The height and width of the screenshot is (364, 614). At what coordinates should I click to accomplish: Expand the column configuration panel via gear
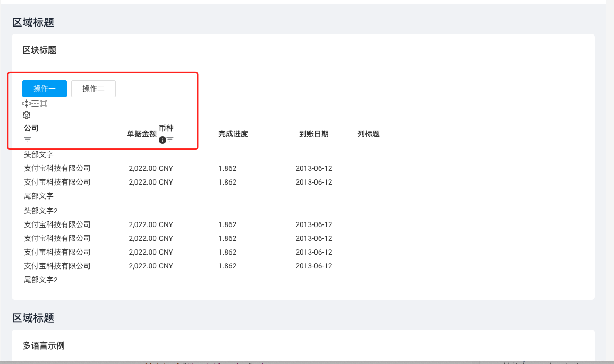(x=27, y=115)
